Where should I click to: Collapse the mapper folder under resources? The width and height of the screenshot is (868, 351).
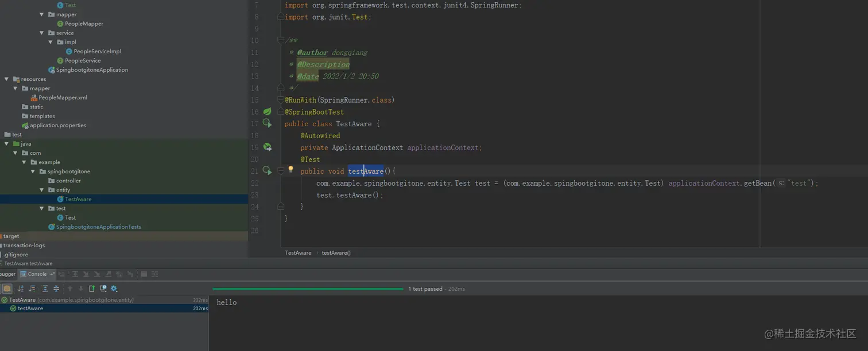pyautogui.click(x=15, y=88)
